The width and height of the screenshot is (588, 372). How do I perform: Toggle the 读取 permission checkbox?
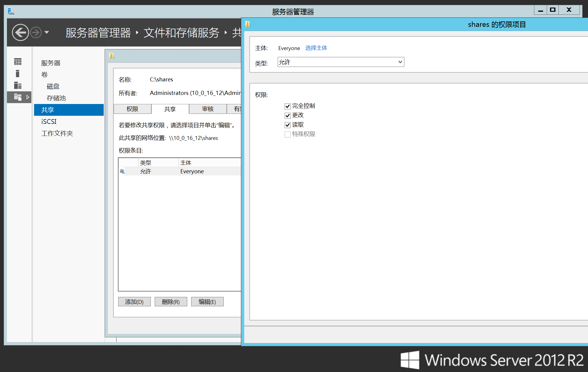click(x=287, y=125)
